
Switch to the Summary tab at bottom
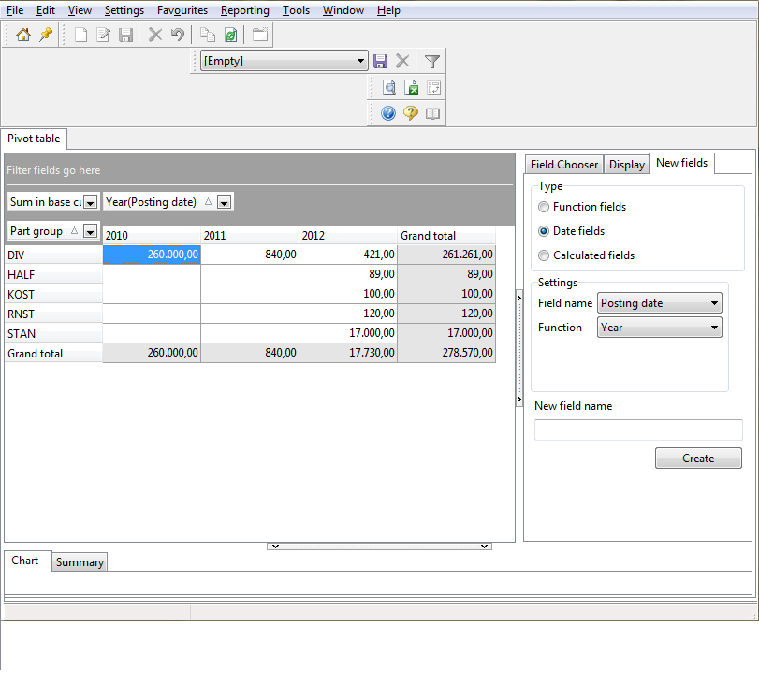(79, 561)
